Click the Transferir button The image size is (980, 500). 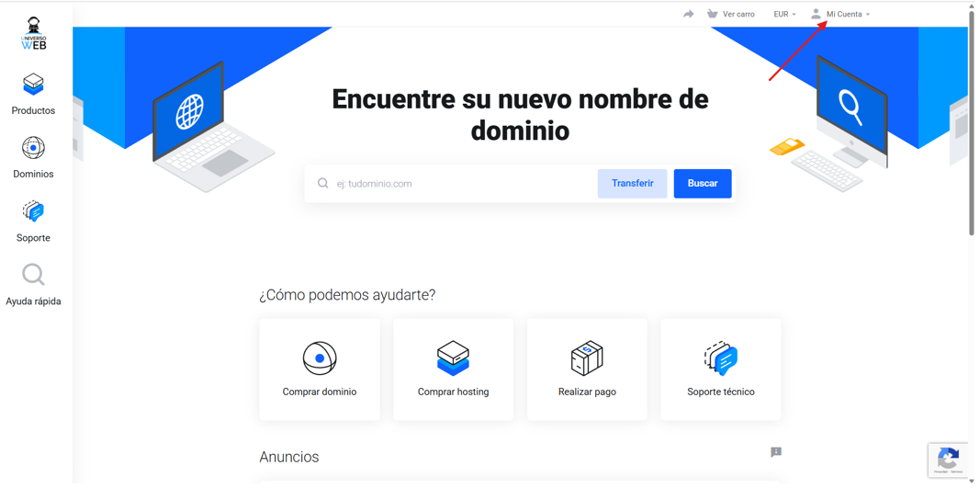(x=632, y=183)
